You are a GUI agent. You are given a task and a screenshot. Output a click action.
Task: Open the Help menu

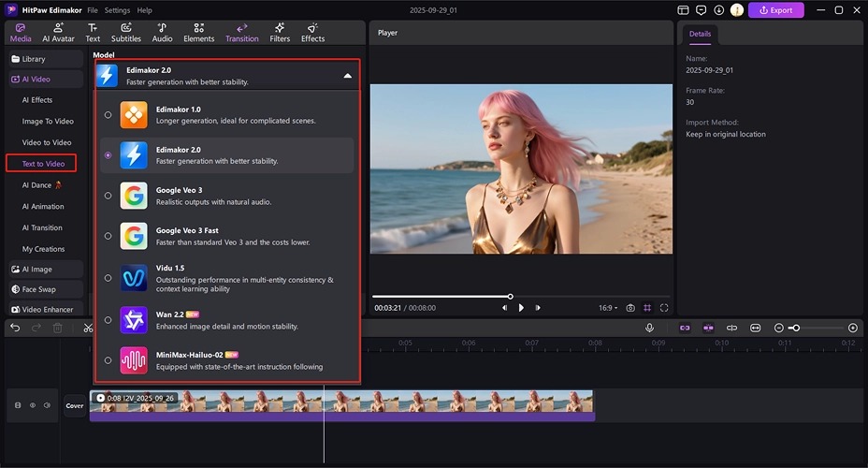(144, 10)
